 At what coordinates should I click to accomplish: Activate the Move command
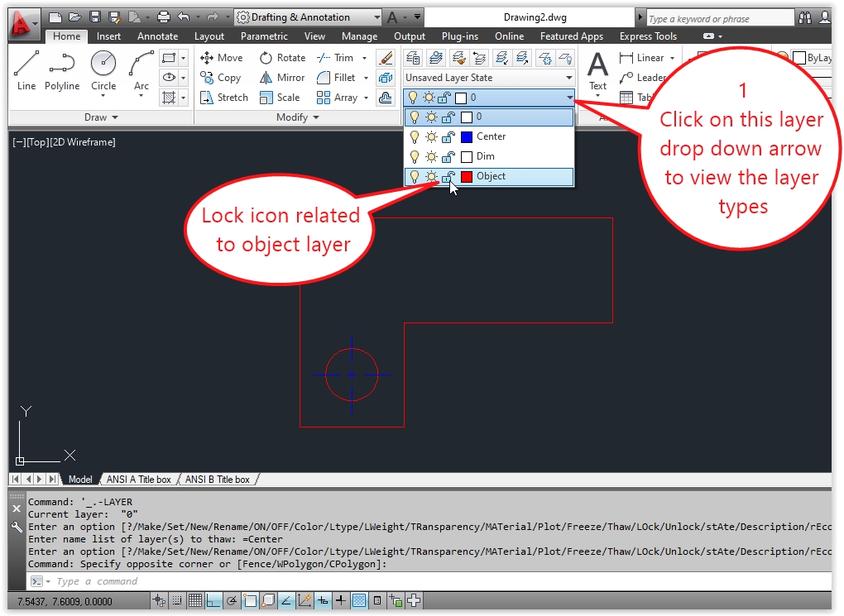pyautogui.click(x=222, y=57)
